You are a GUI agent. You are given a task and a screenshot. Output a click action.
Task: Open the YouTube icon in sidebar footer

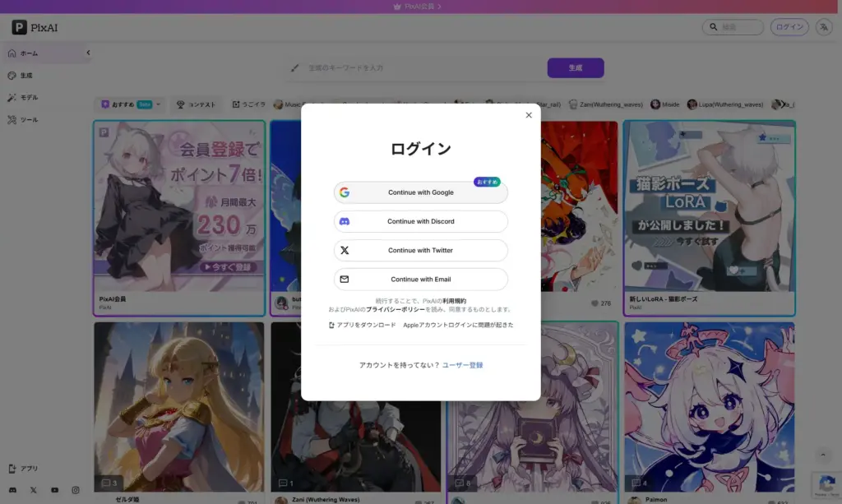(55, 490)
